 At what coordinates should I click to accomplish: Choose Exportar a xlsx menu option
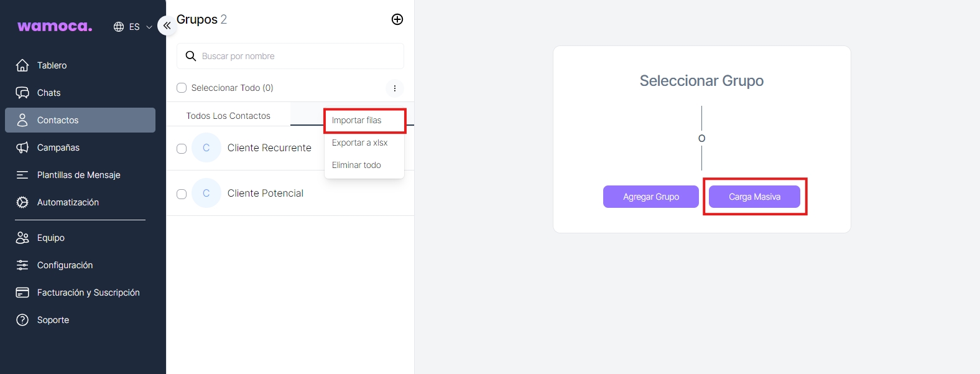[x=359, y=143]
